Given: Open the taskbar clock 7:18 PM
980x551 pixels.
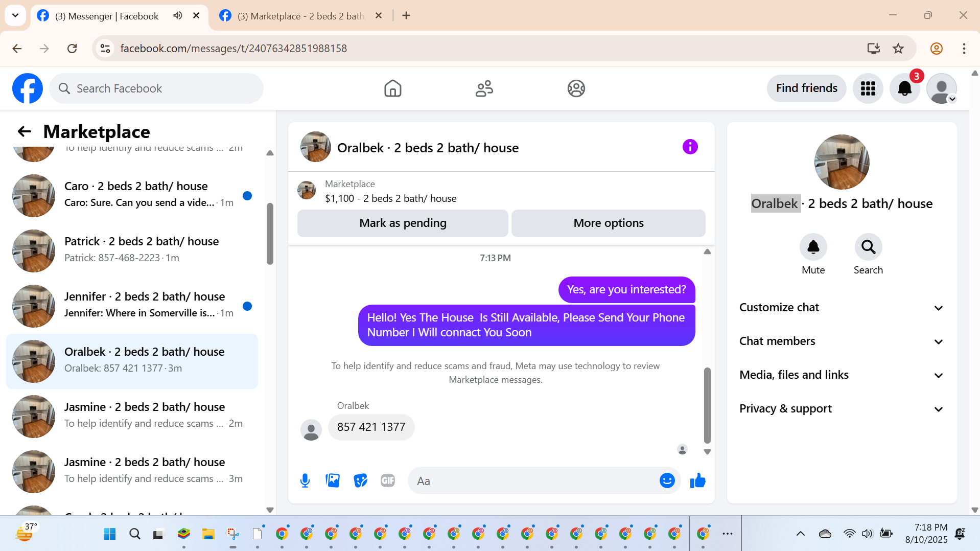Looking at the screenshot, I should pos(926,533).
